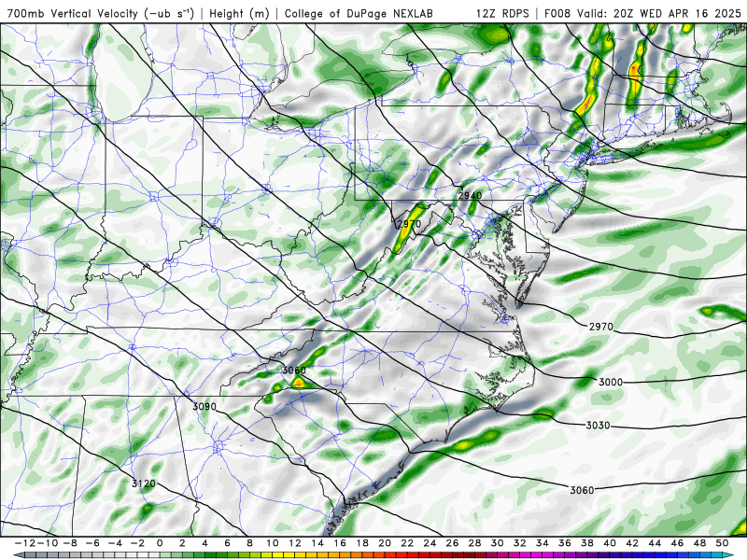
Task: Click the 3120 height contour label
Action: click(x=144, y=483)
